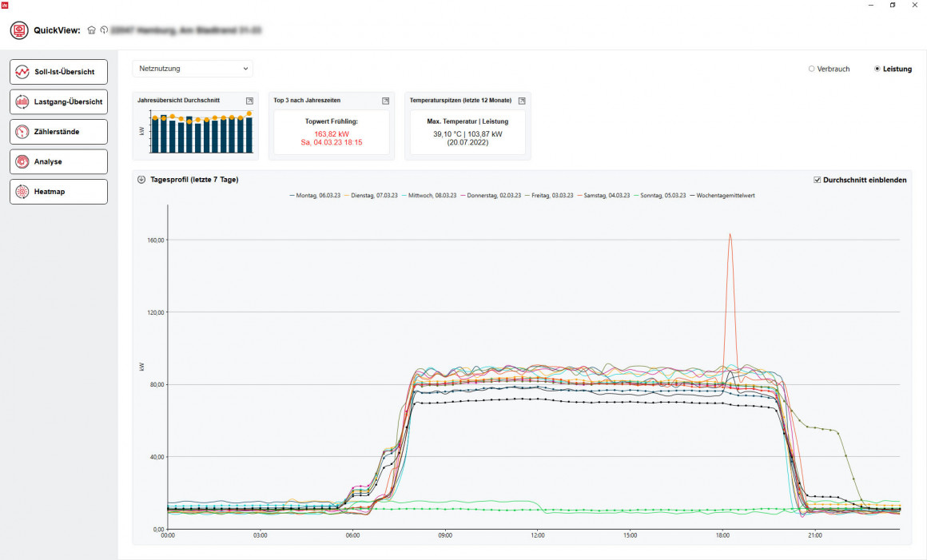The height and width of the screenshot is (560, 927).
Task: Click the meter icon next to the address
Action: tap(103, 30)
